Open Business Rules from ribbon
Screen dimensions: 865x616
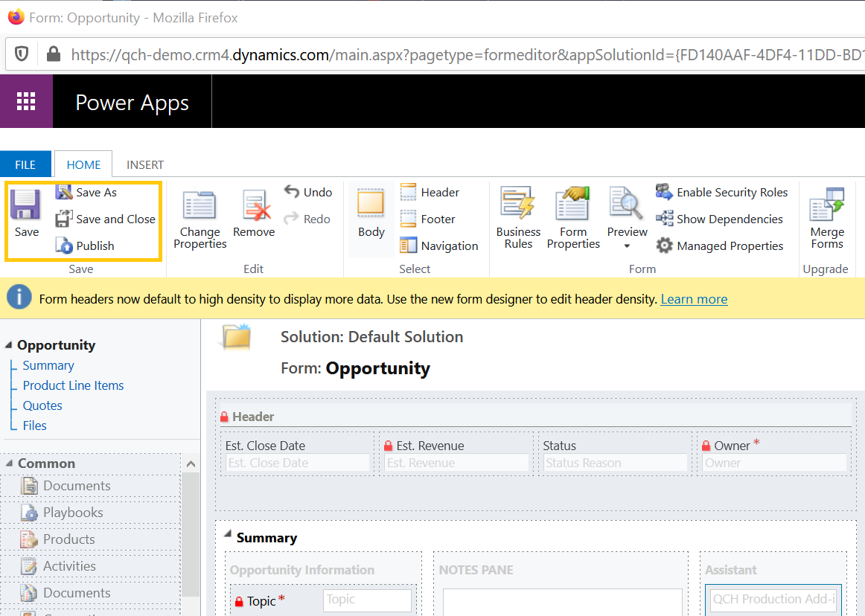click(518, 206)
